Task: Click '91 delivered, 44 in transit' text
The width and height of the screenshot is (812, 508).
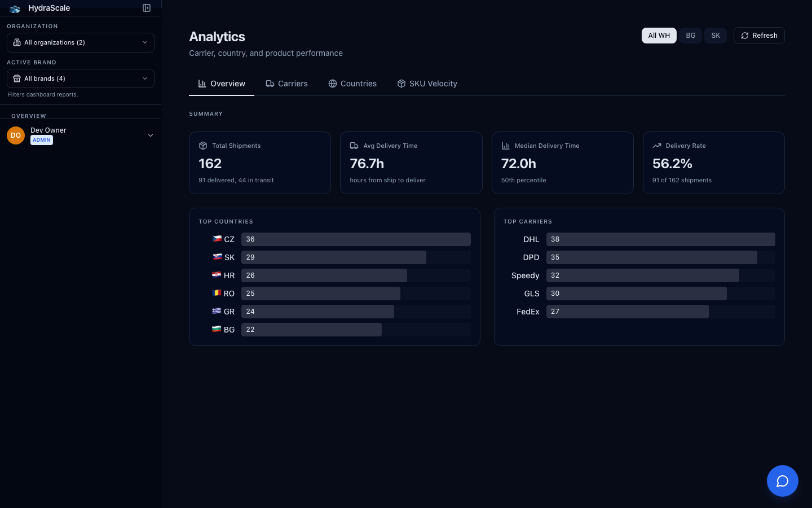Action: (236, 180)
